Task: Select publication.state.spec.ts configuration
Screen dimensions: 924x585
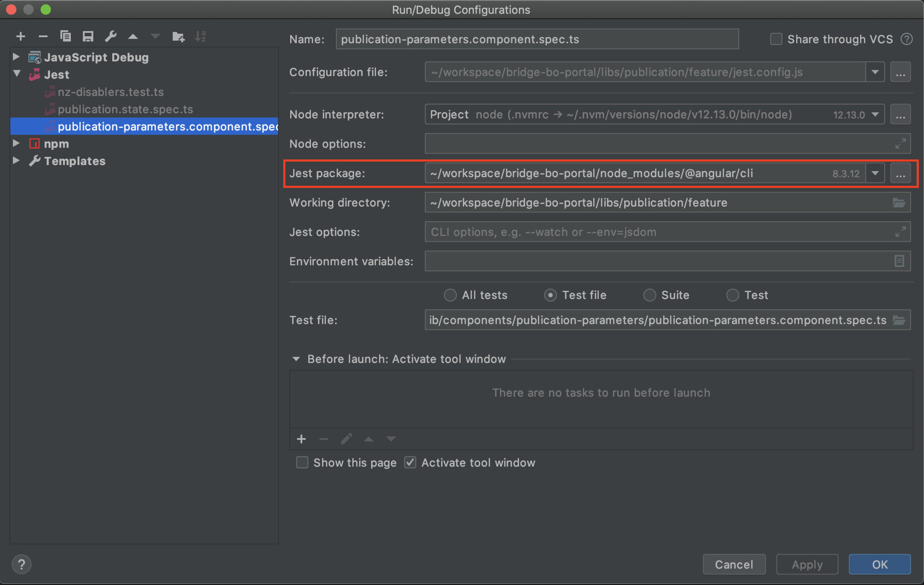Action: point(125,109)
